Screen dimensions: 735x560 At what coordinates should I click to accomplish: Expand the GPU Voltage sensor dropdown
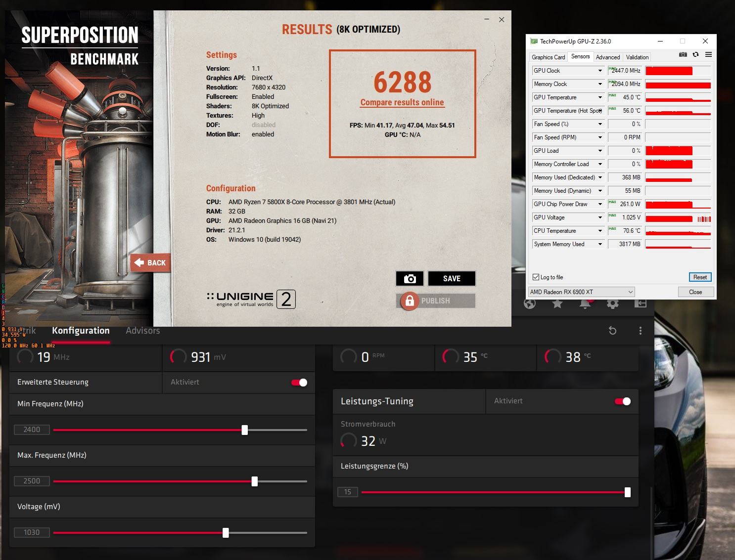600,217
